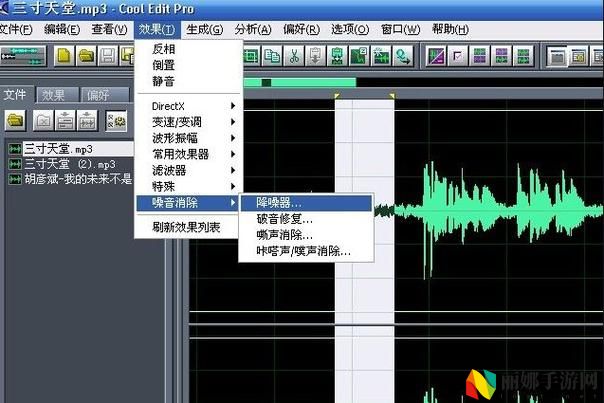Screen dimensions: 604x403
Task: Select file 胡彦斌-我的未来不是 in list
Action: coord(70,179)
